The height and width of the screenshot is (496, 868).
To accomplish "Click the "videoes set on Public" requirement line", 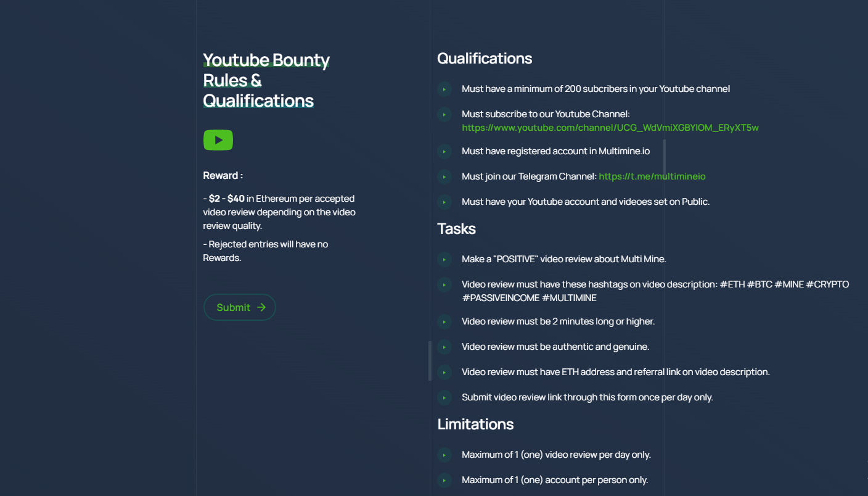I will (x=586, y=202).
